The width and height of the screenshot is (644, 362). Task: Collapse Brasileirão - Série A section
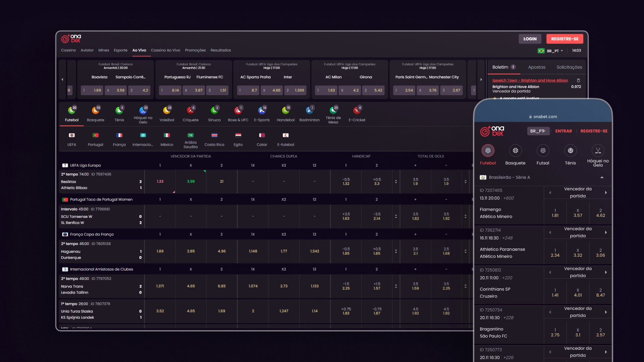(x=602, y=177)
